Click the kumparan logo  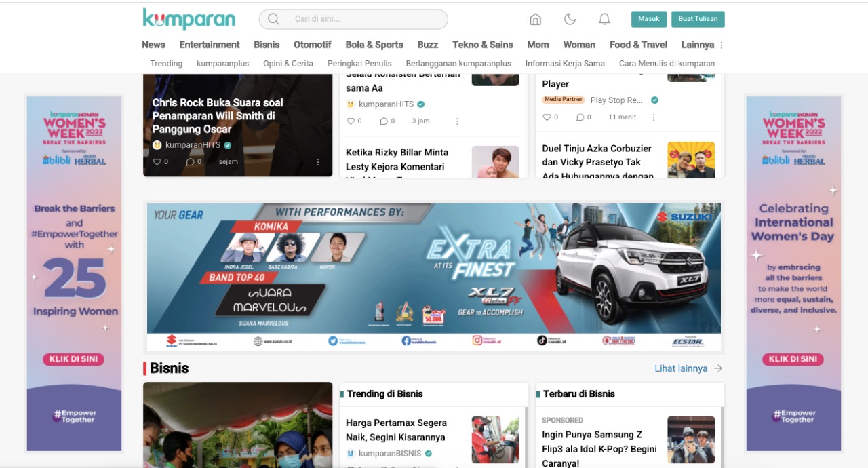click(x=189, y=19)
